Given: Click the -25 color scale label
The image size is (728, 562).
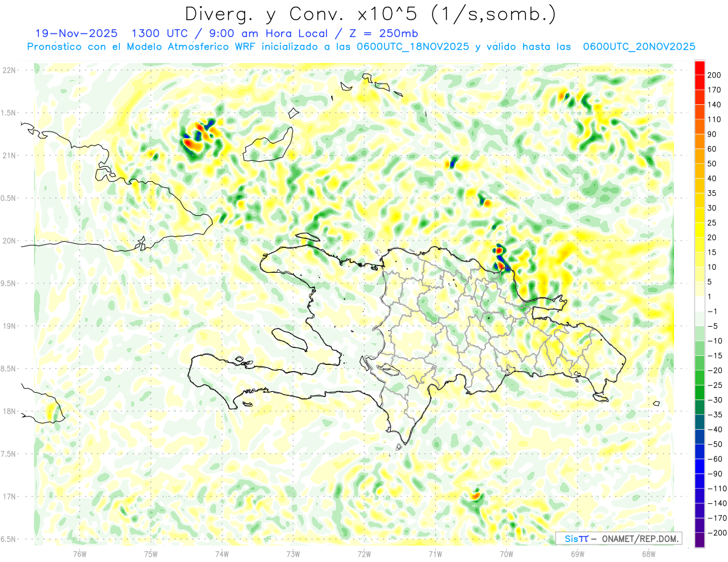Looking at the screenshot, I should click(x=715, y=386).
